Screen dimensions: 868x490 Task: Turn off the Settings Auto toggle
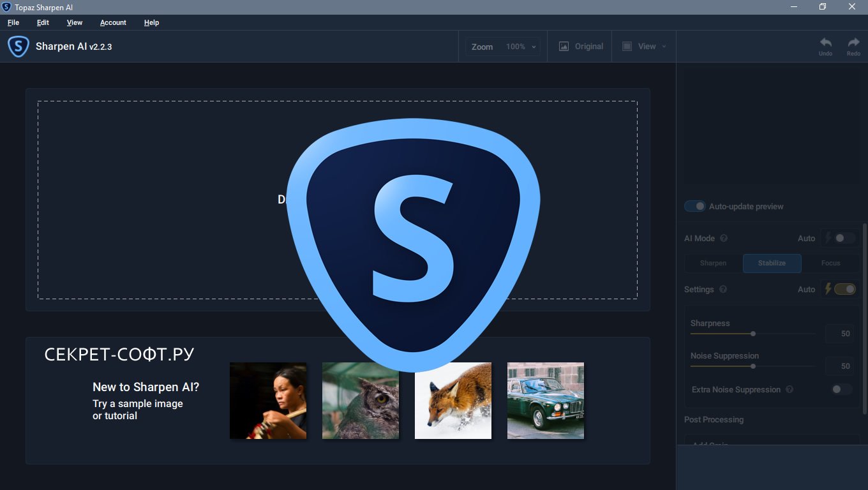tap(844, 289)
